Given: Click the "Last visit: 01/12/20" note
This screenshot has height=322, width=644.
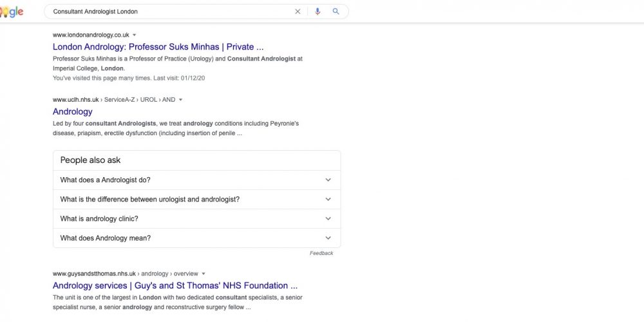Looking at the screenshot, I should (x=179, y=78).
